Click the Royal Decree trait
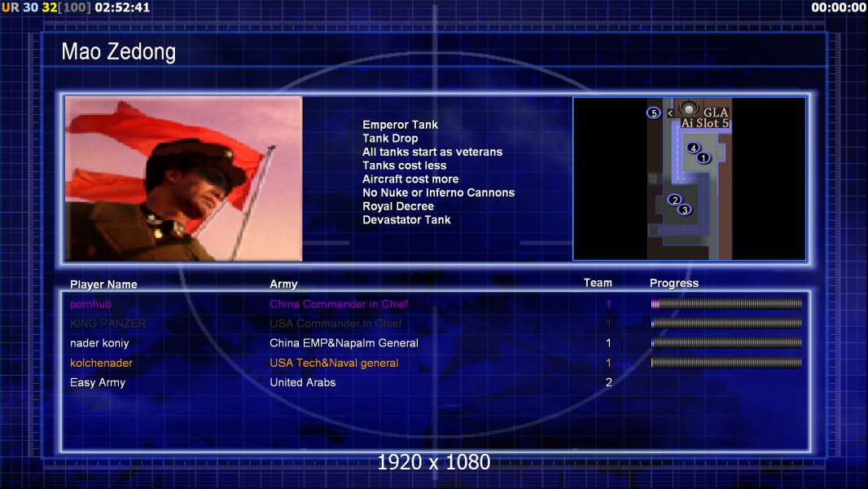868x489 pixels. (398, 206)
